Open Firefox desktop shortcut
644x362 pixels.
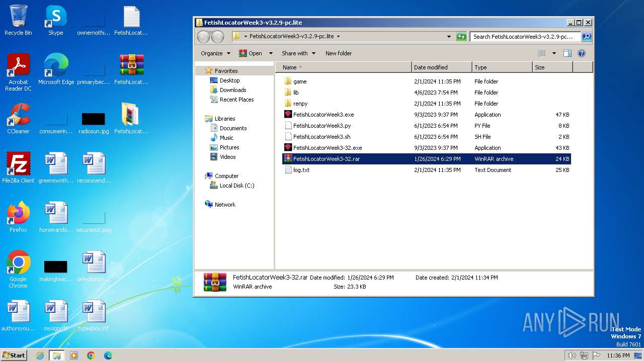(18, 217)
